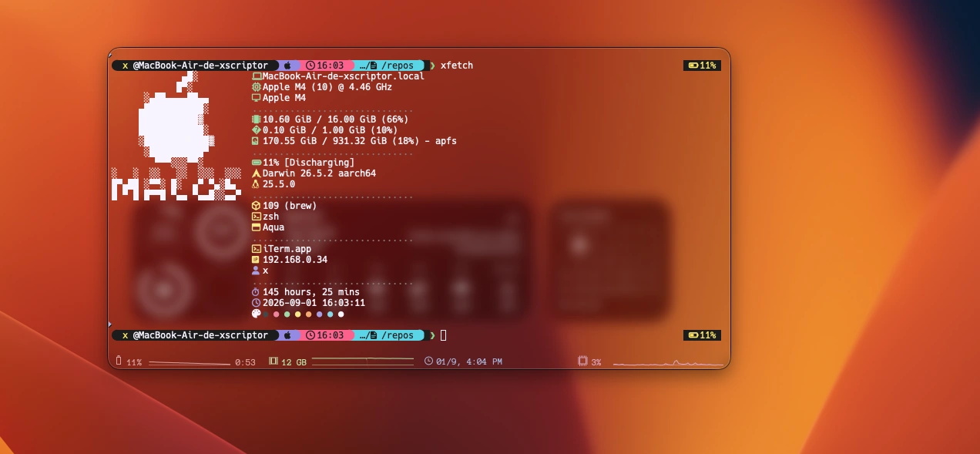This screenshot has height=454, width=980.
Task: Click the block cursor at the empty prompt
Action: click(x=444, y=335)
